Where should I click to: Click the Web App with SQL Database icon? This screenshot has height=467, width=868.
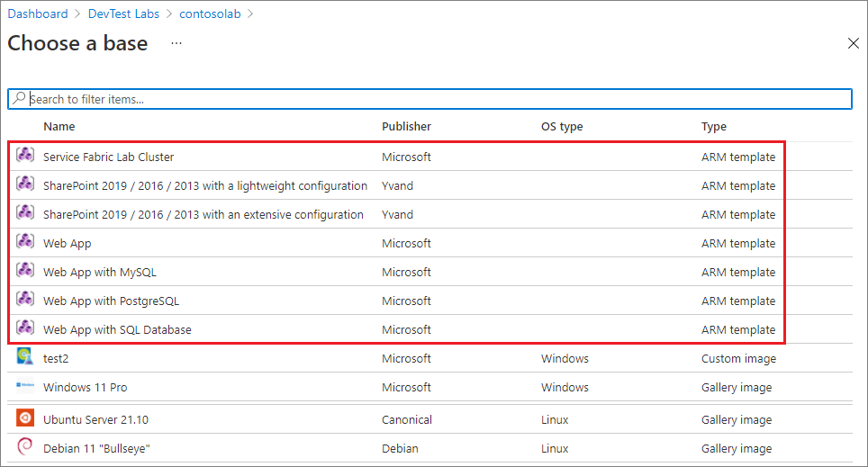(x=25, y=327)
